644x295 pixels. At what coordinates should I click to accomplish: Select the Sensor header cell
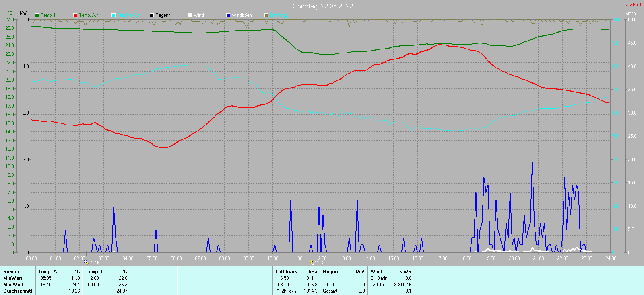11,272
